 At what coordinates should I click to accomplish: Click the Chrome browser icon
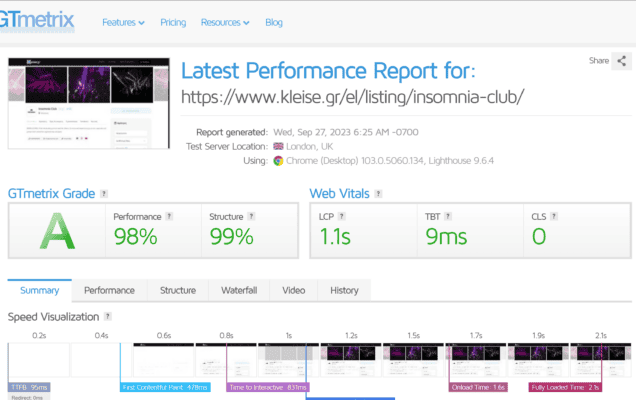[278, 161]
